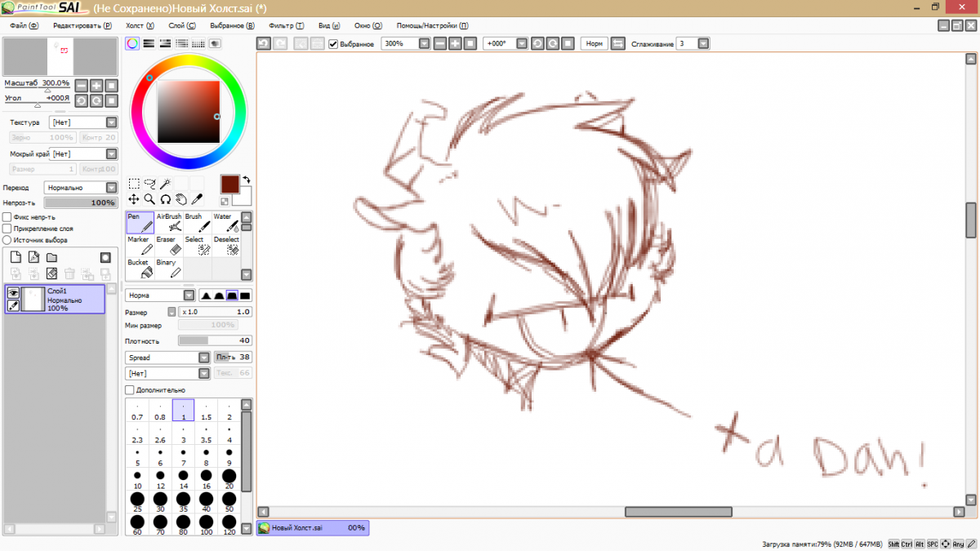Activate the Magic Wand selection tool
Viewport: 980px width, 551px height.
point(165,184)
